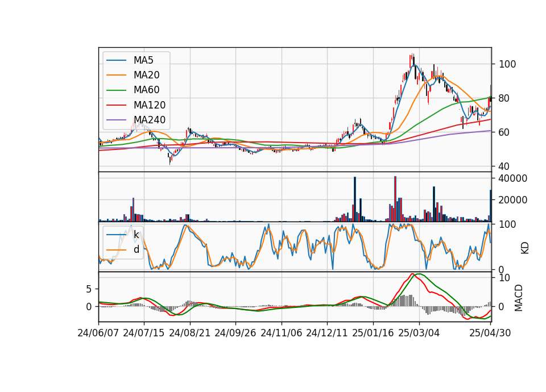The width and height of the screenshot is (546, 392).
Task: Click the tallest volume bar near 25/01/16
Action: click(395, 199)
